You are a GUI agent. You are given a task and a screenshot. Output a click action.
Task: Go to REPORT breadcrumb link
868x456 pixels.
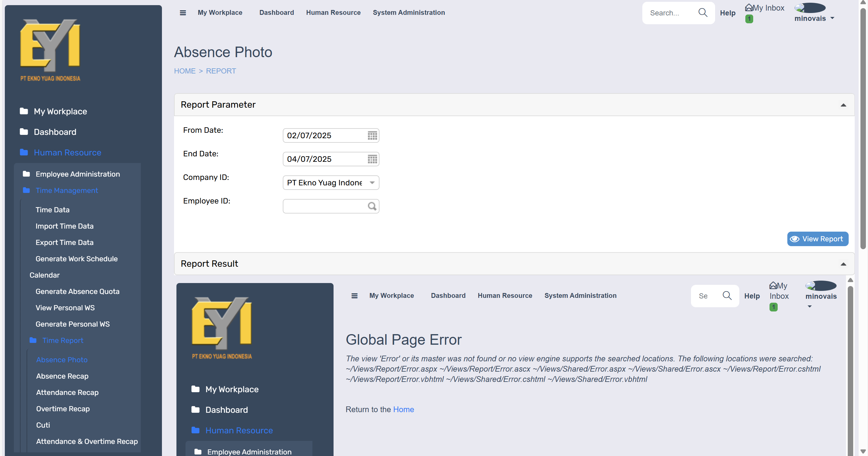click(221, 71)
